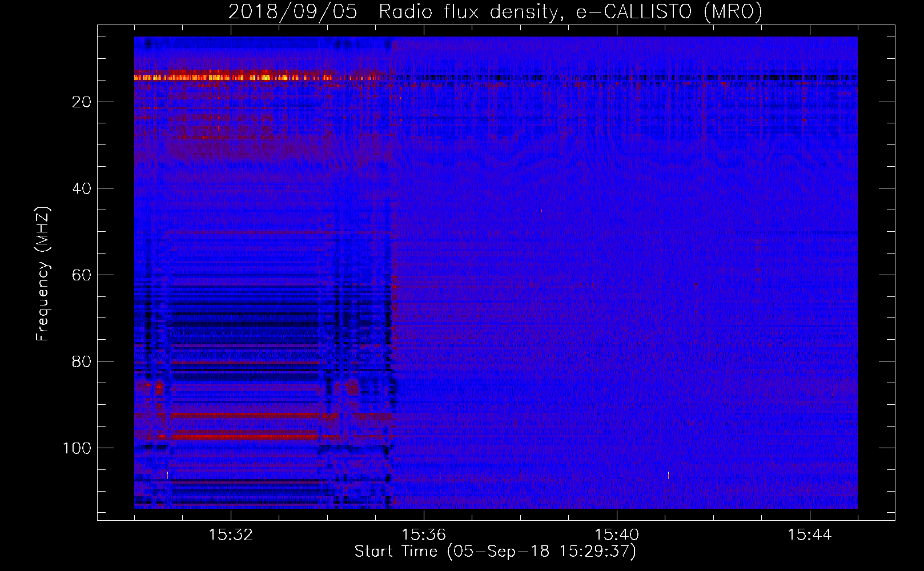The width and height of the screenshot is (924, 571).
Task: Click the frequency tick label 40
Action: coord(82,188)
